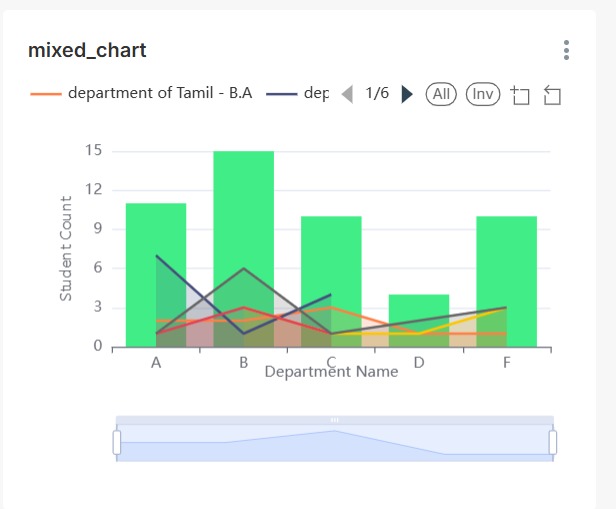Click the zoom reset icon
Screen dimensions: 616x509
[x=552, y=95]
